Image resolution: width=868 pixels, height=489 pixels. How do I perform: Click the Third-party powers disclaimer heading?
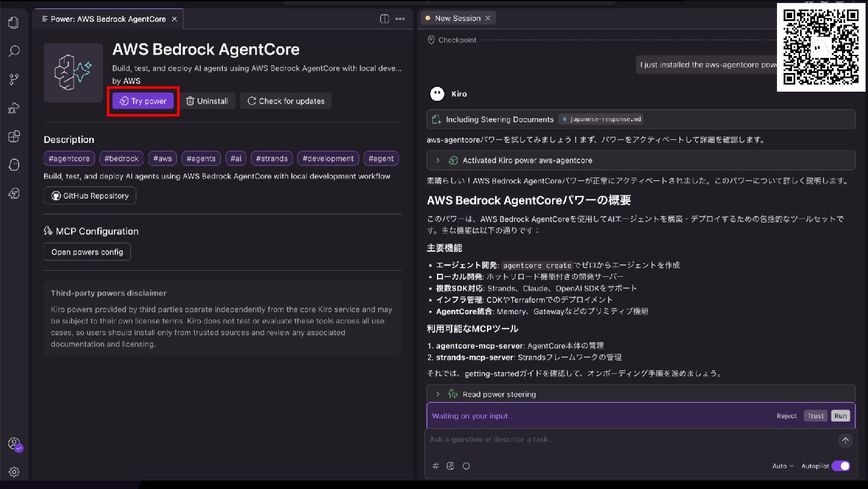pos(108,293)
